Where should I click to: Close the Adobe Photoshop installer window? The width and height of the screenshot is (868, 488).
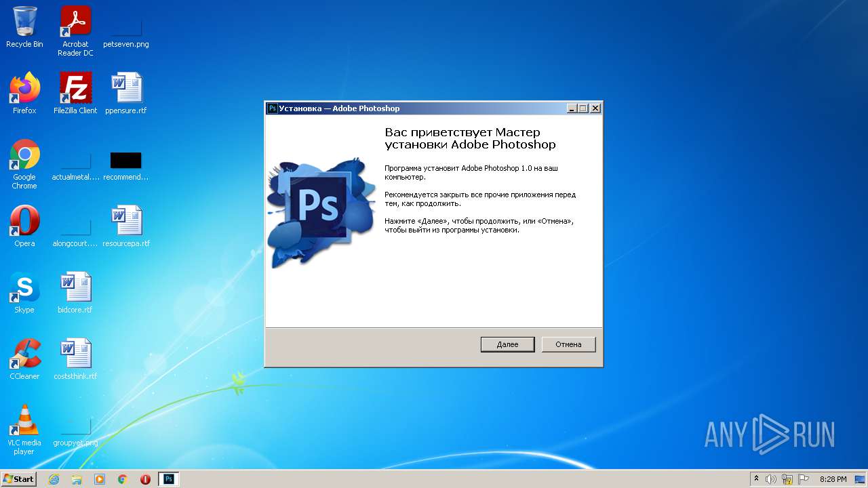595,108
